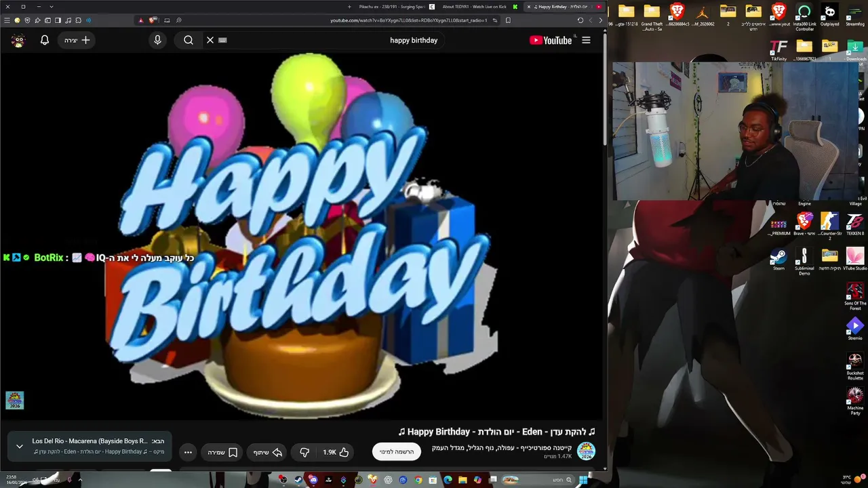Open Subliminal Demo desktop shortcut
The height and width of the screenshot is (488, 868).
tap(804, 261)
